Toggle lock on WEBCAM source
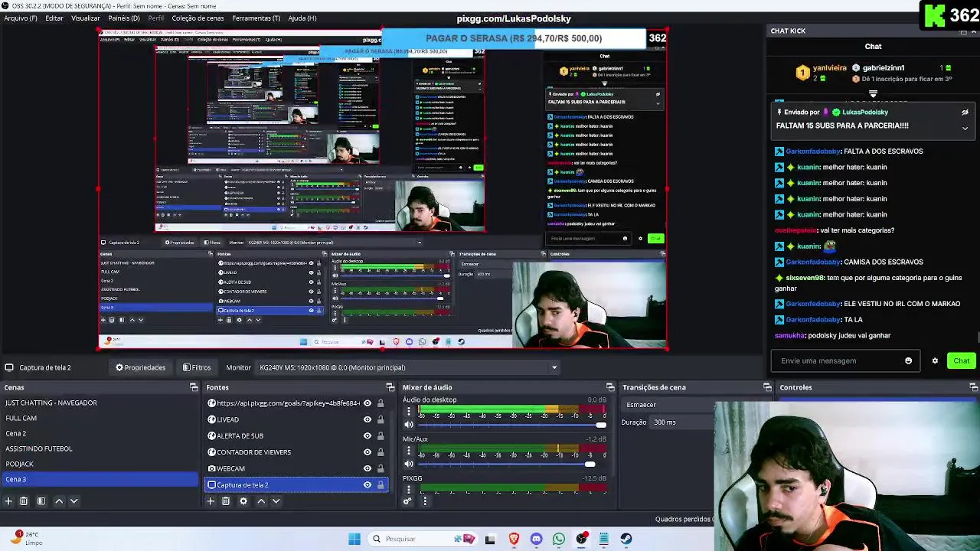 pyautogui.click(x=381, y=468)
